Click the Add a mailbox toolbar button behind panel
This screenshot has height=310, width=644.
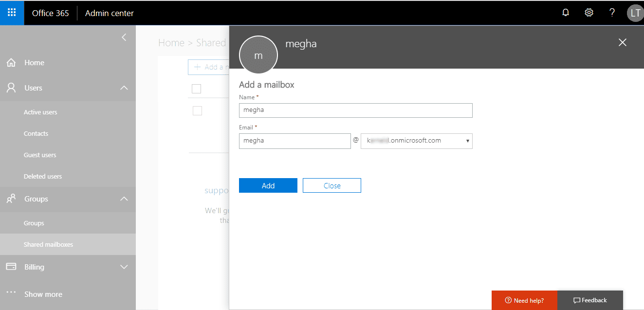click(x=209, y=67)
